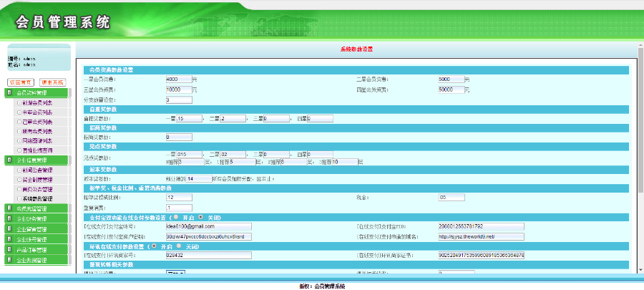Click the vertical scrollbar of settings panel
644x290 pixels.
point(640,158)
